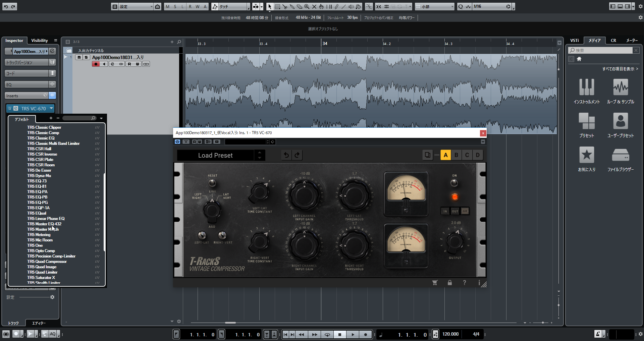
Task: Toggle solo on the App100Demo track
Action: [86, 57]
